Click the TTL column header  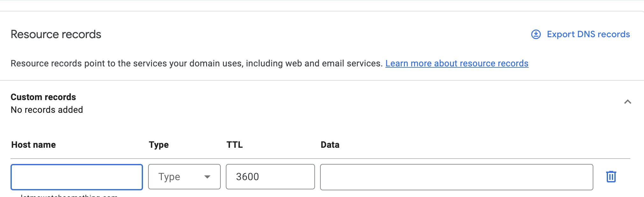tap(235, 145)
